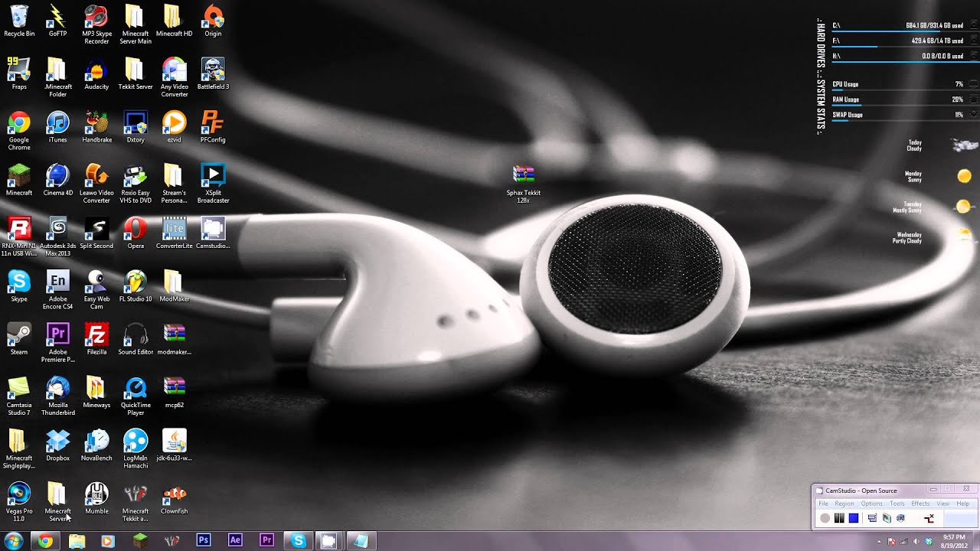The width and height of the screenshot is (980, 551).
Task: Click After Effects icon in the taskbar
Action: pos(235,541)
